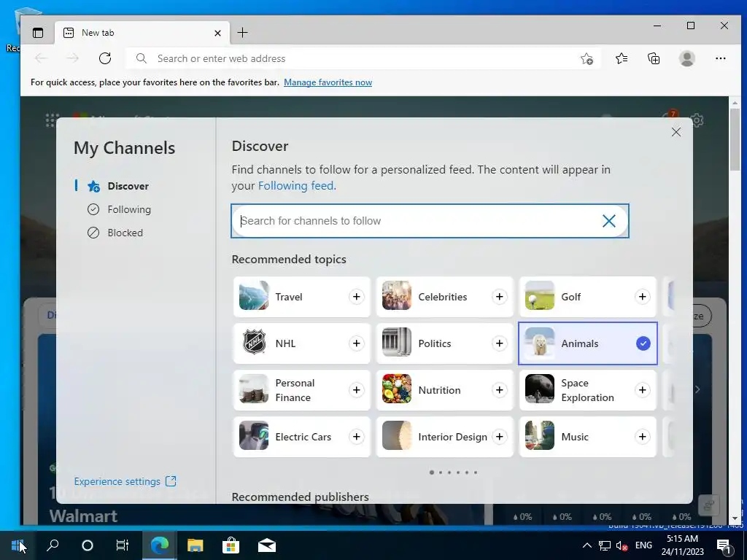Open the notification center icon

click(x=724, y=545)
